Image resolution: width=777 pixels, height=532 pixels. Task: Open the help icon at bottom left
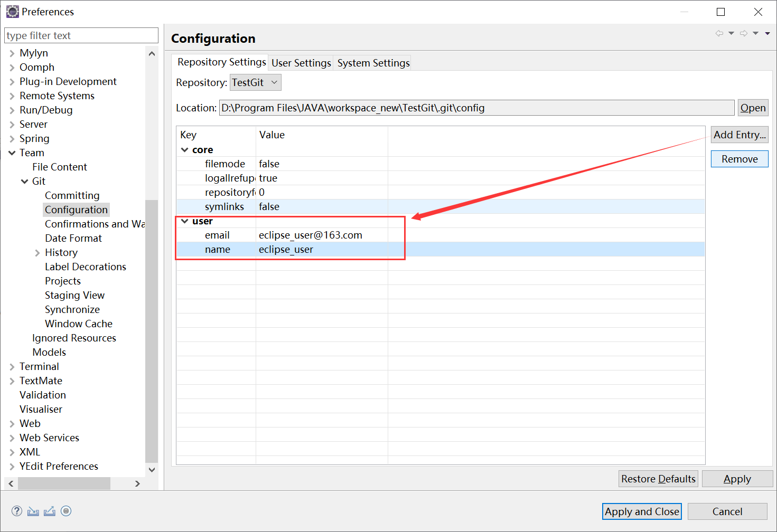[17, 511]
